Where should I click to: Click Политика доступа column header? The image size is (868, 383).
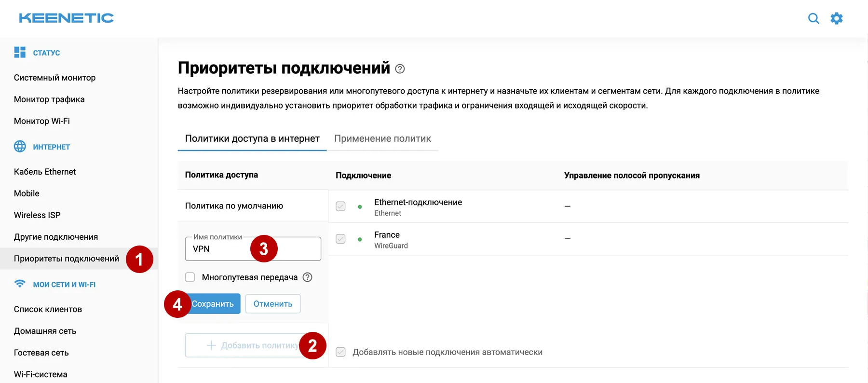(x=221, y=175)
